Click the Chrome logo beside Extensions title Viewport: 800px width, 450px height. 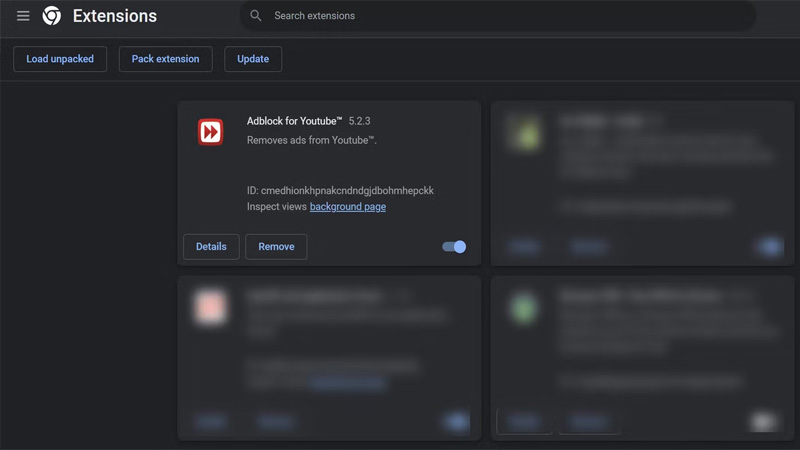coord(52,16)
